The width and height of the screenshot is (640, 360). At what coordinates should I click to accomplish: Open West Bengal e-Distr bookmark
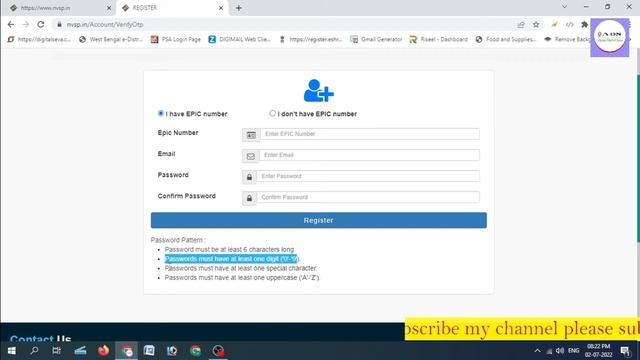tap(111, 39)
